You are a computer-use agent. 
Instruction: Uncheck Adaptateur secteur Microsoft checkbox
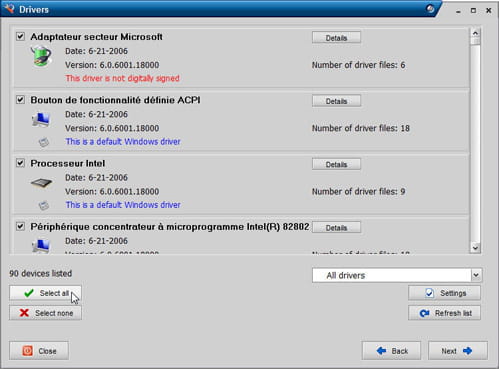pyautogui.click(x=20, y=36)
